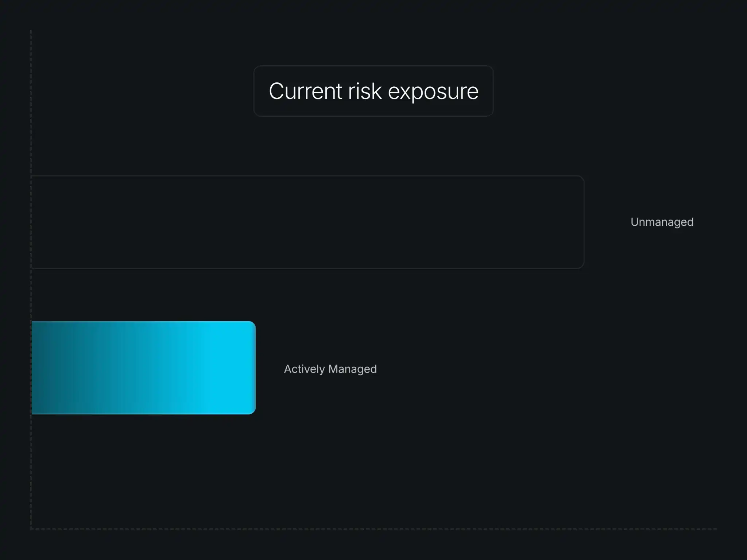Click the rounded end of the Unmanaged bar outline
Screen dimensions: 747x560
coord(581,222)
